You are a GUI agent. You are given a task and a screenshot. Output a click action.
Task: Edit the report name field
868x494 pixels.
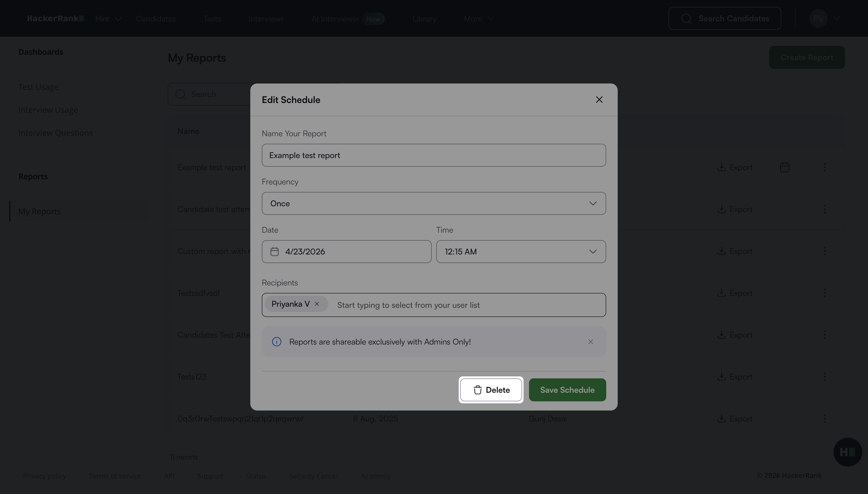pyautogui.click(x=433, y=155)
